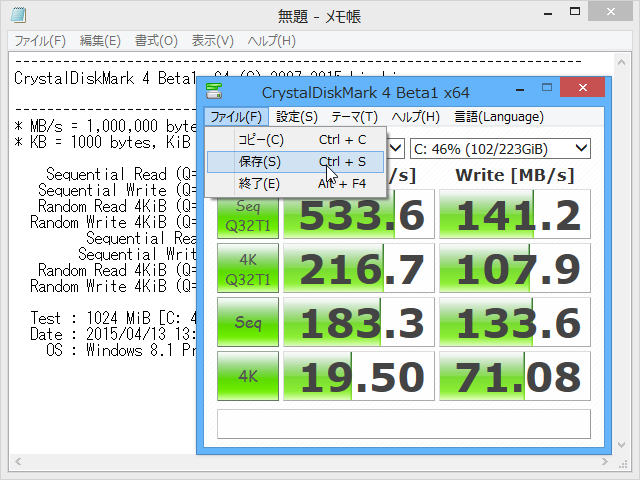This screenshot has width=640, height=480.
Task: Click 4K read value 19.50
Action: coord(359,376)
